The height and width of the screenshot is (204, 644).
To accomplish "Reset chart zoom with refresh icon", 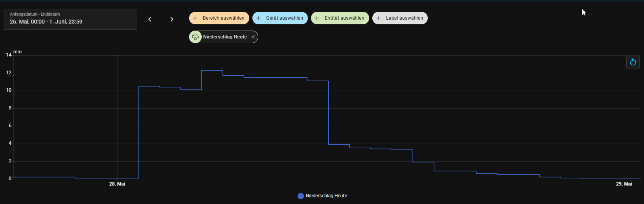I will [633, 62].
